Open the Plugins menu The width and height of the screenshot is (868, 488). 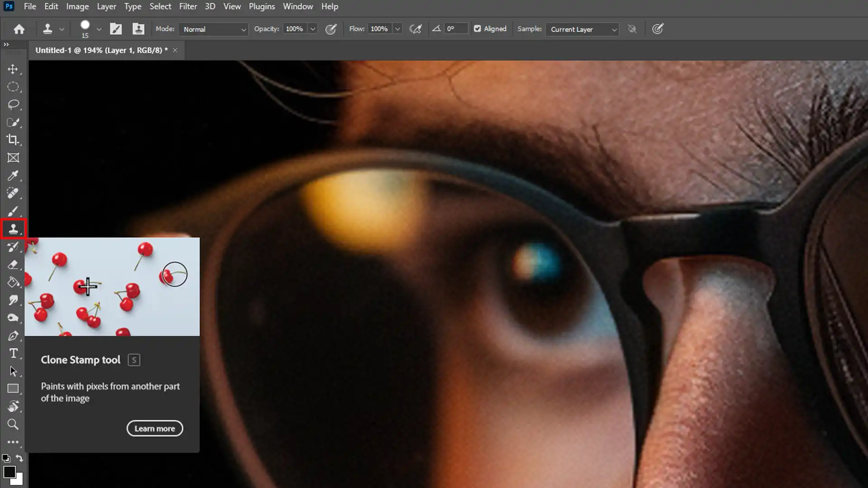click(x=262, y=6)
